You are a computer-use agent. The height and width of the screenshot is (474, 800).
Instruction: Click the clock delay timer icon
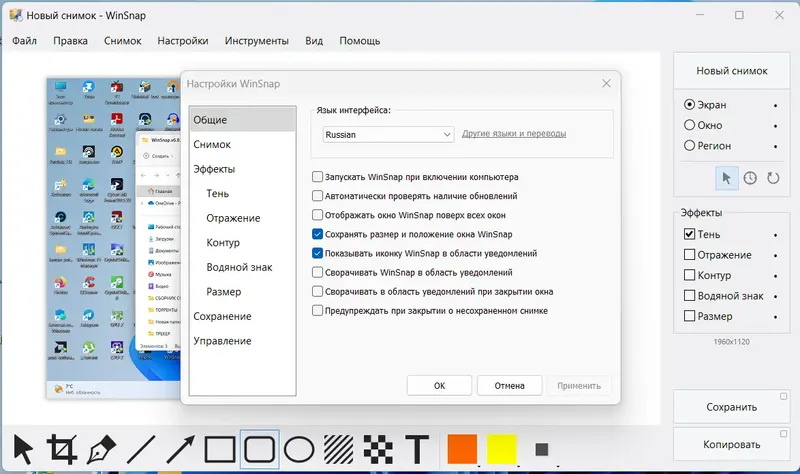(x=750, y=178)
